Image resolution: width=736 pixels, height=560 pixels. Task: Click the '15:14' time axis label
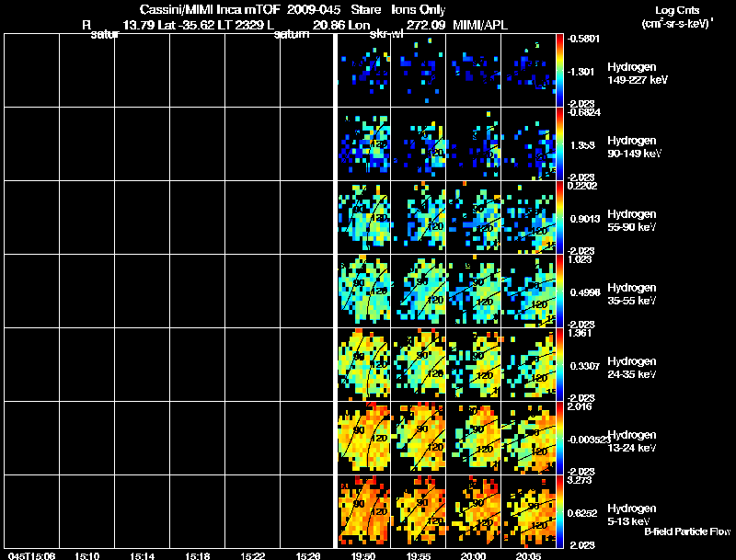coord(143,556)
